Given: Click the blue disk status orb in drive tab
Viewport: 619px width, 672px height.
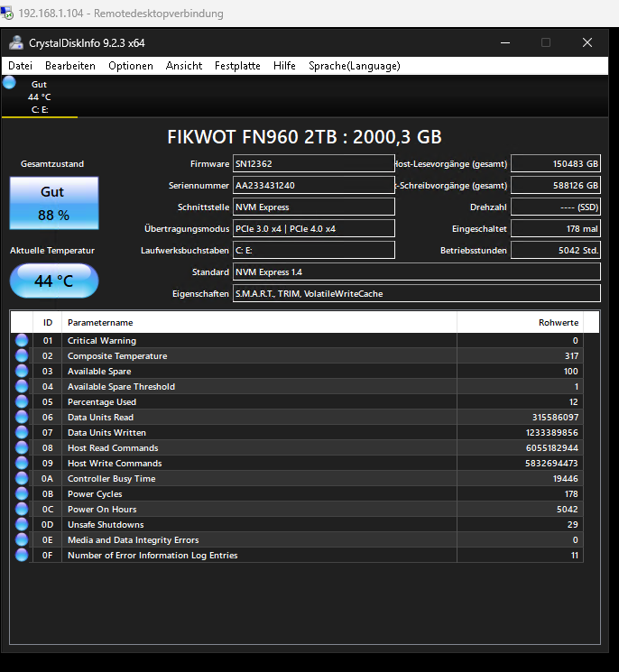Looking at the screenshot, I should tap(9, 82).
